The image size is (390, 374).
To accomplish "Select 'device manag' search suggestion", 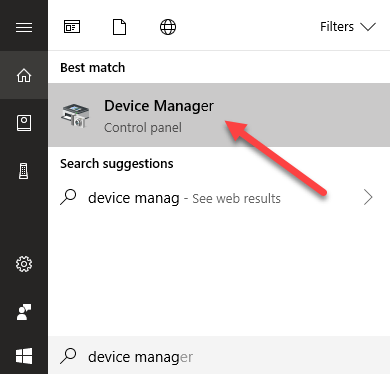I will pos(219,198).
